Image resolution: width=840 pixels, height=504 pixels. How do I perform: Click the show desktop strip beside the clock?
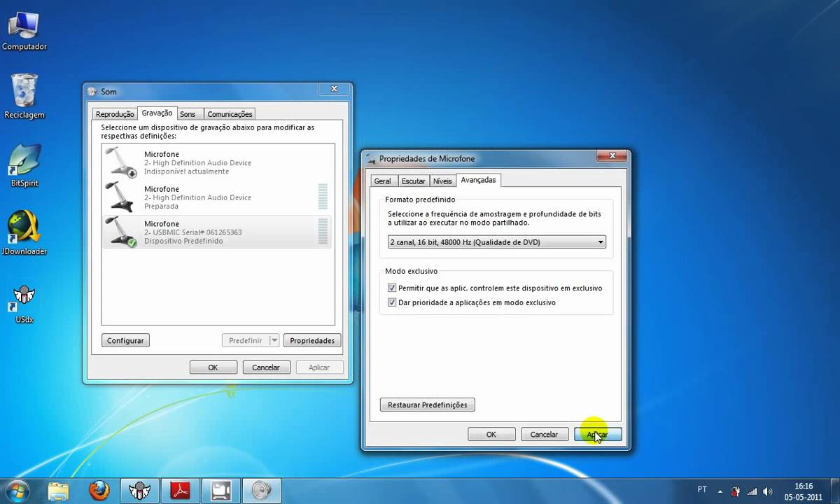coord(834,491)
